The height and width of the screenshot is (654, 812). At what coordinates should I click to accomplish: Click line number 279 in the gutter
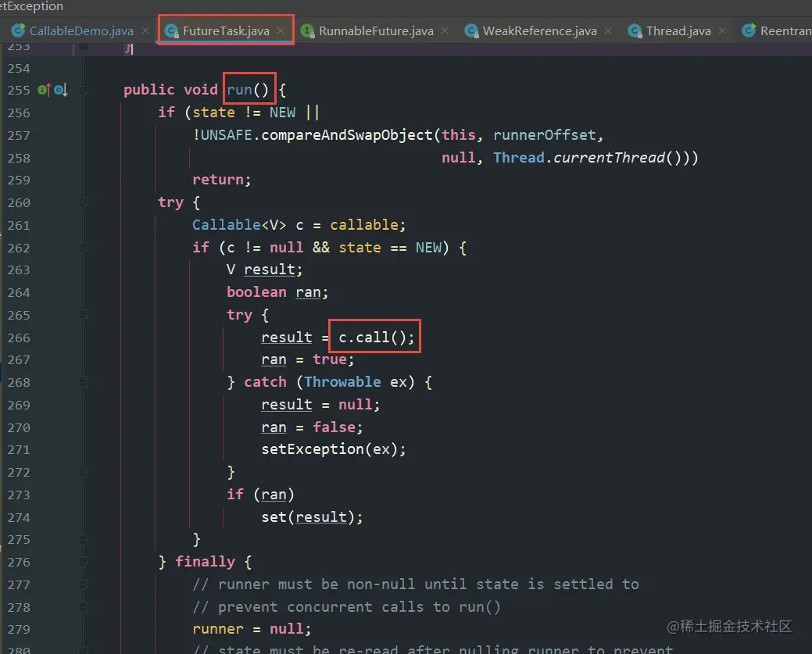[x=19, y=629]
